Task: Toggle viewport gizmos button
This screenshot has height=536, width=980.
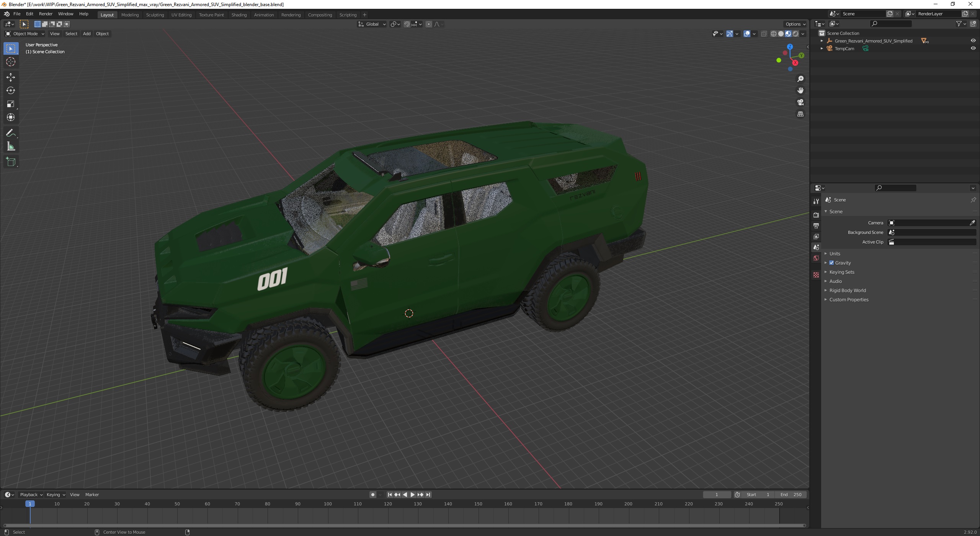Action: [730, 34]
